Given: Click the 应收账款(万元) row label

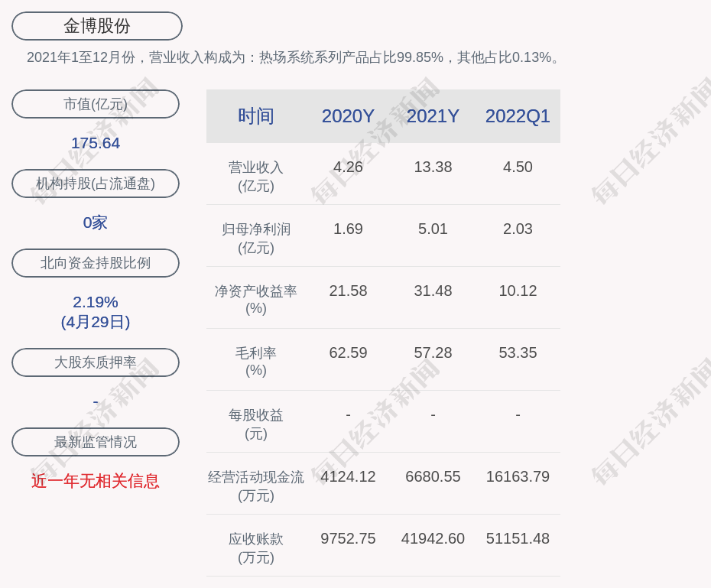Looking at the screenshot, I should pos(256,547).
